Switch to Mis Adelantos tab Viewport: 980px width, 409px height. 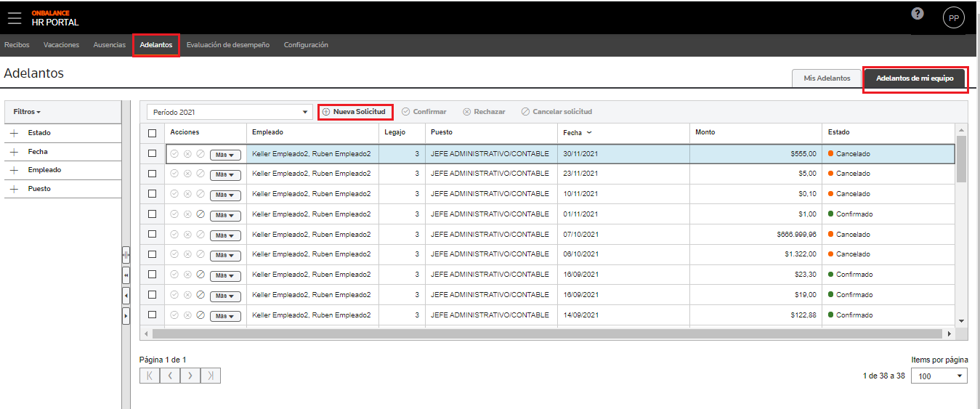tap(827, 78)
